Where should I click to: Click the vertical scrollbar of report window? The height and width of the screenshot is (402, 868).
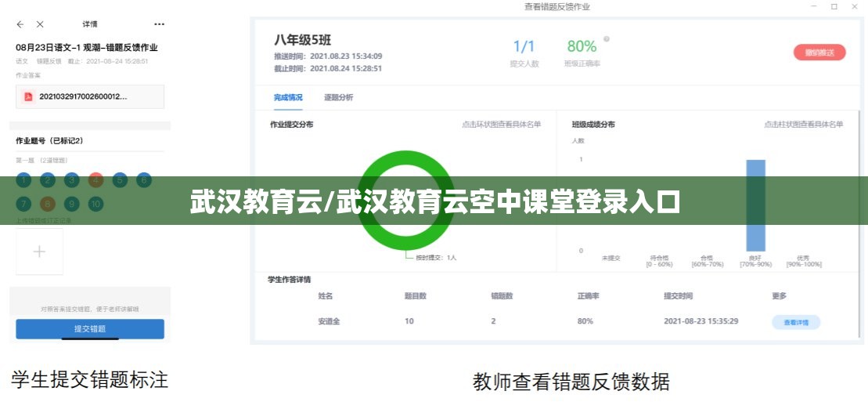[x=859, y=222]
